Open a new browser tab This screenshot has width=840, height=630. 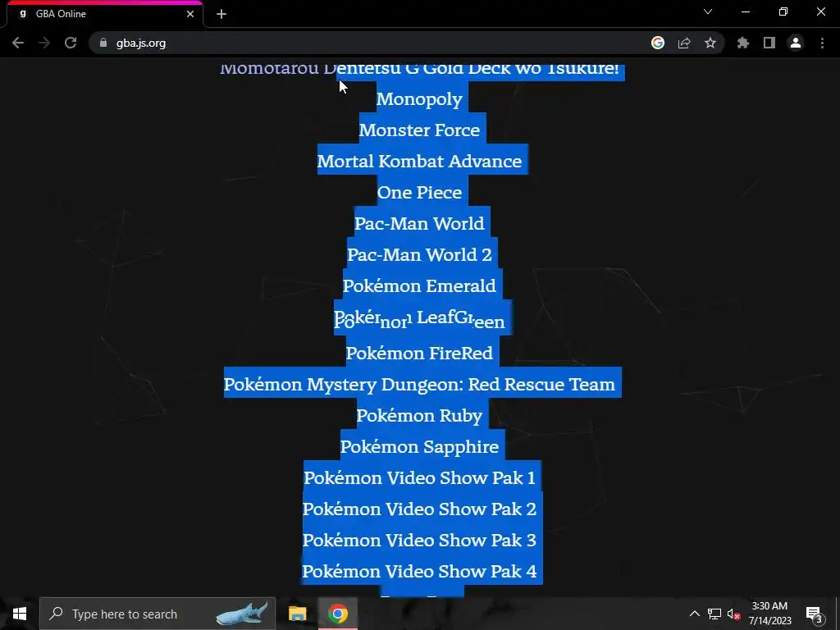click(221, 14)
